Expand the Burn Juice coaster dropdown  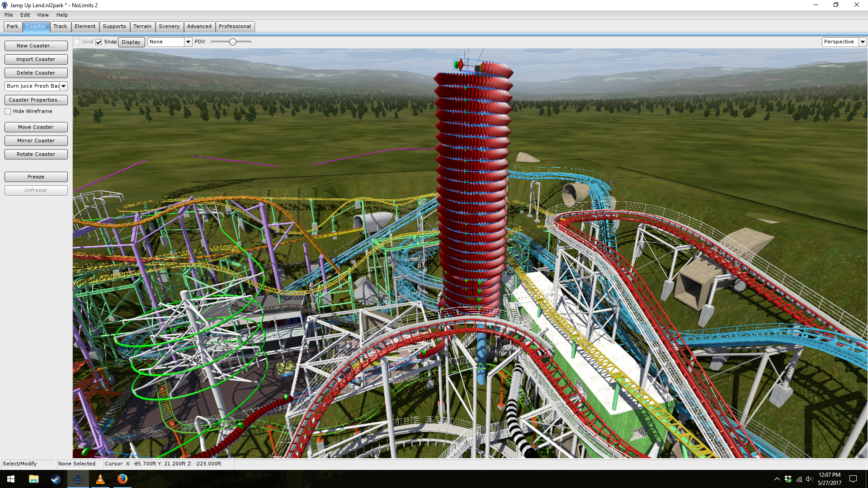tap(63, 86)
